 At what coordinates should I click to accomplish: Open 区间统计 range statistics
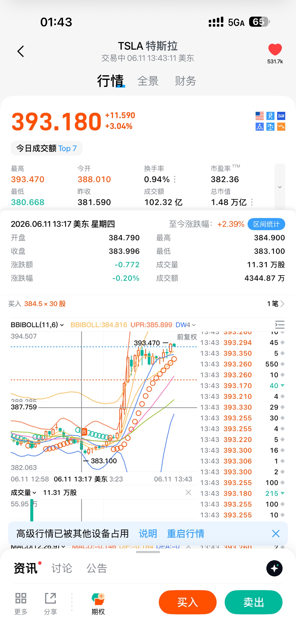click(x=266, y=224)
